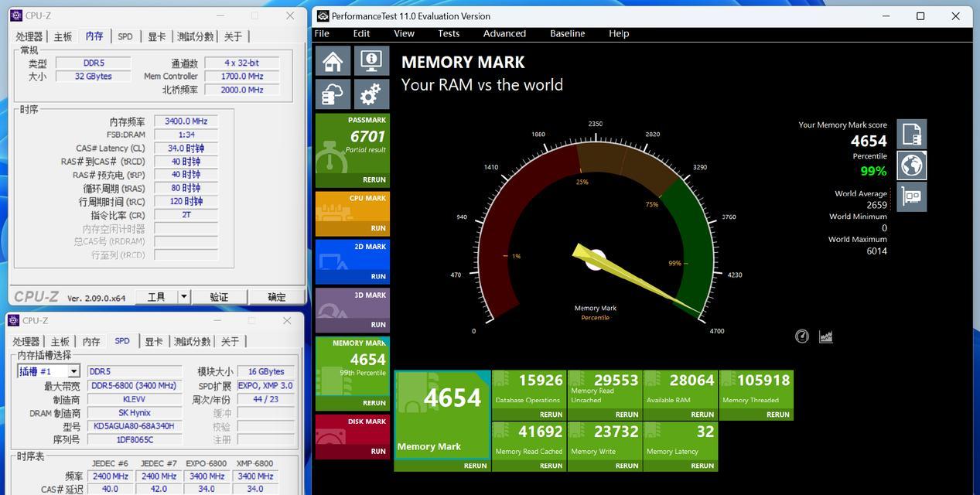
Task: Click the 验证 button in CPU-Z
Action: click(x=220, y=297)
